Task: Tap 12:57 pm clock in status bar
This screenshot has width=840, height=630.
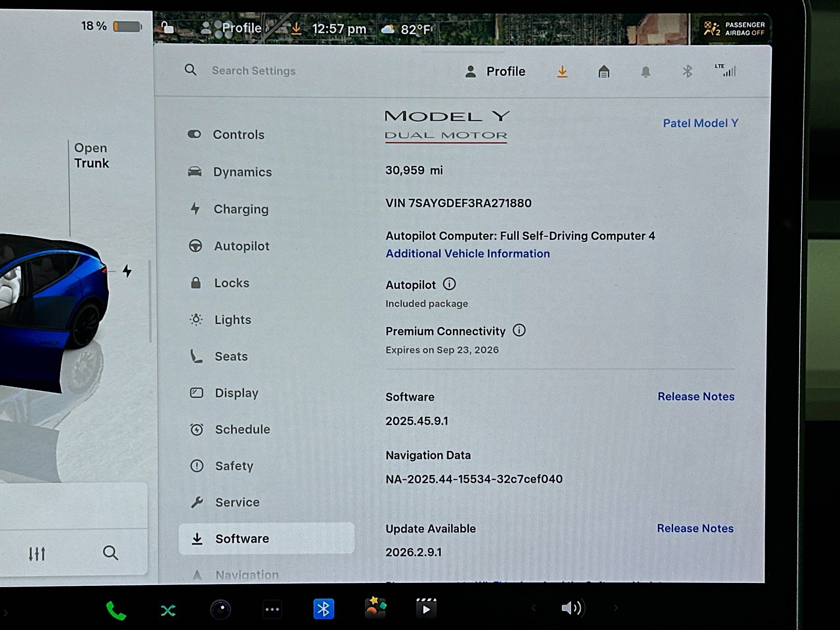Action: click(x=339, y=29)
